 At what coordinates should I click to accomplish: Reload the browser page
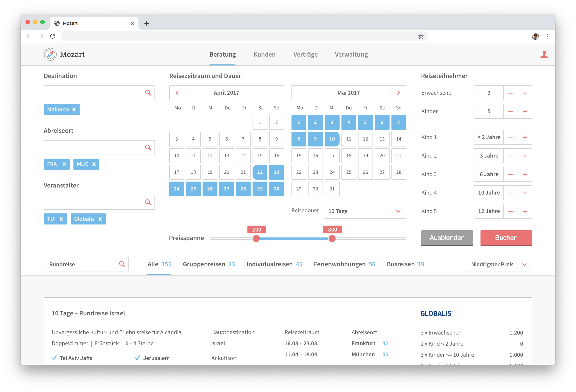coord(53,36)
